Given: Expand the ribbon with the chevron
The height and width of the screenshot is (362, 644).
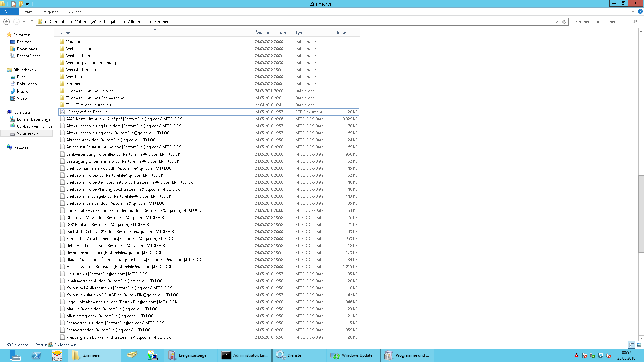Looking at the screenshot, I should tap(633, 12).
